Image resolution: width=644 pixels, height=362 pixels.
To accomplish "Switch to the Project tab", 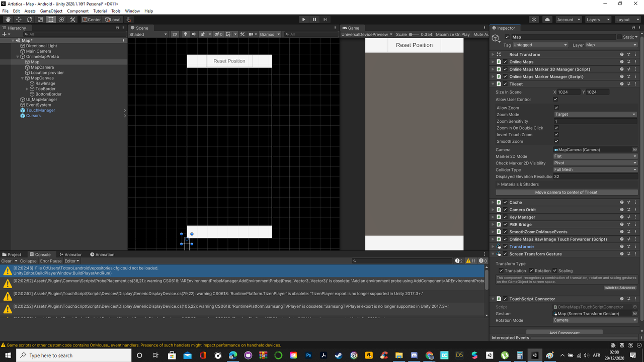I will pos(12,254).
